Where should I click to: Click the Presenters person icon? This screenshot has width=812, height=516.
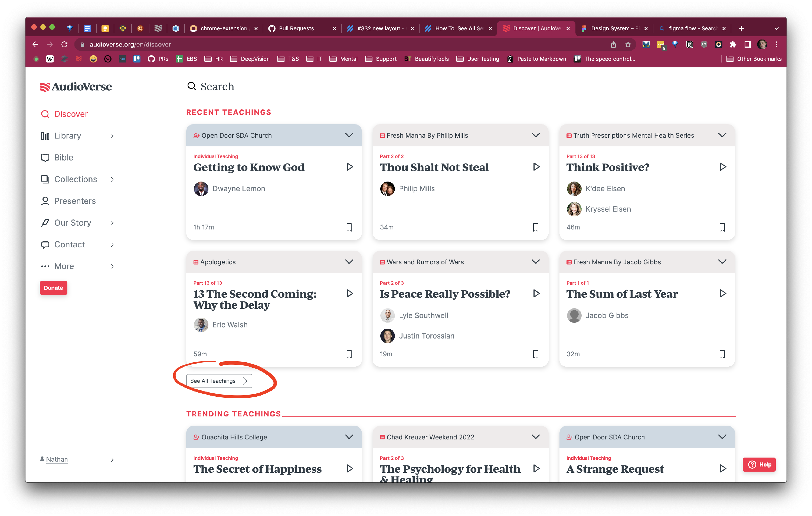coord(45,201)
